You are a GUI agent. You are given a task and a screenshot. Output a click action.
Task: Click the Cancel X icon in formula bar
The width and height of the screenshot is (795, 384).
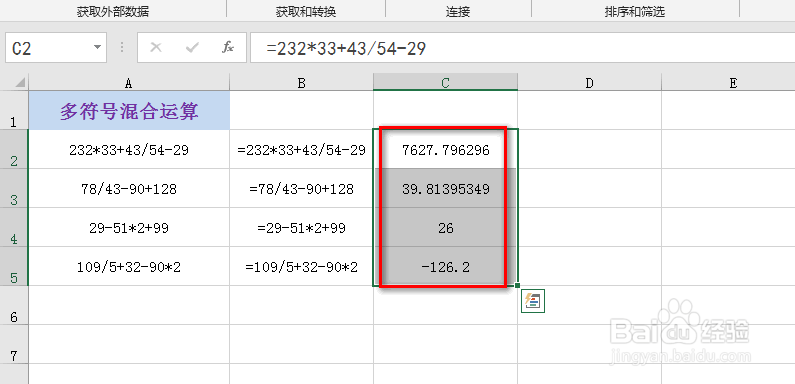156,48
